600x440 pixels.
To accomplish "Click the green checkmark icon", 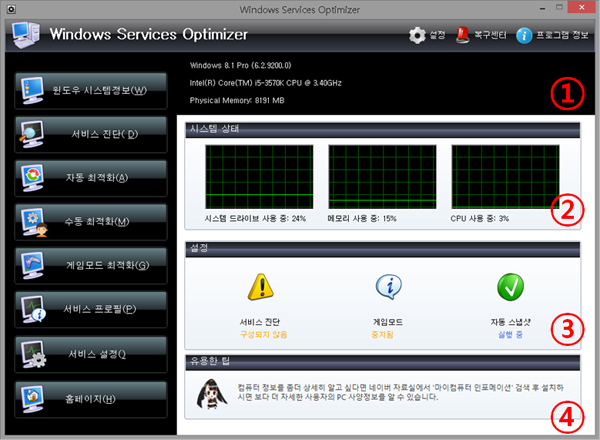I will (x=510, y=287).
